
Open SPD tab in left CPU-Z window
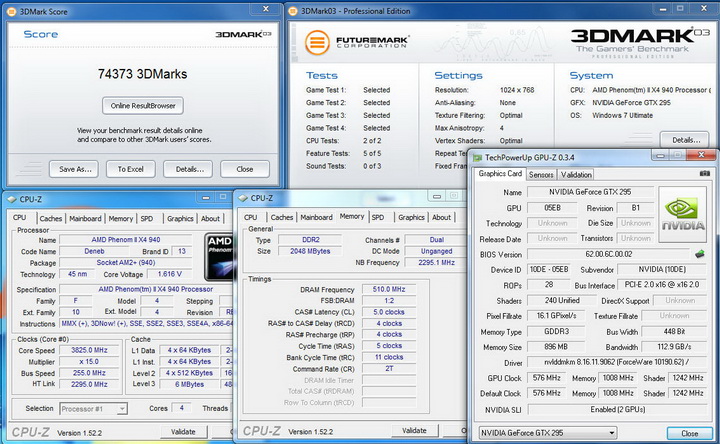(x=147, y=219)
